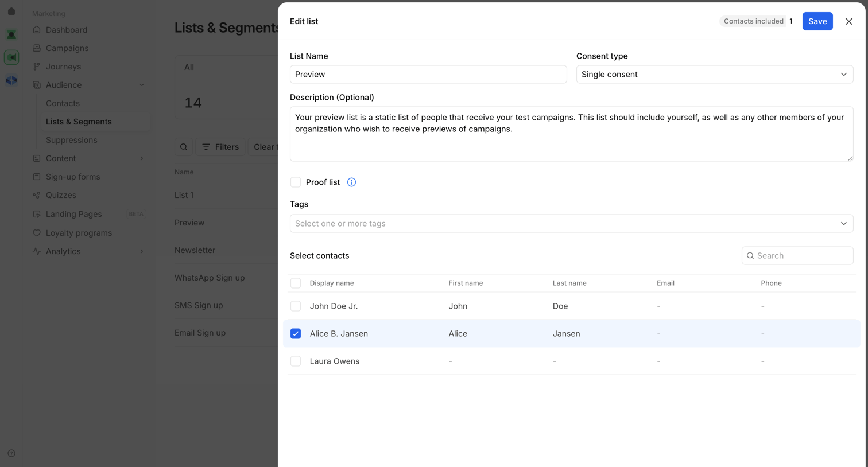Screen dimensions: 868x467
Task: Check the Laura Owens contact checkbox
Action: coord(296,361)
